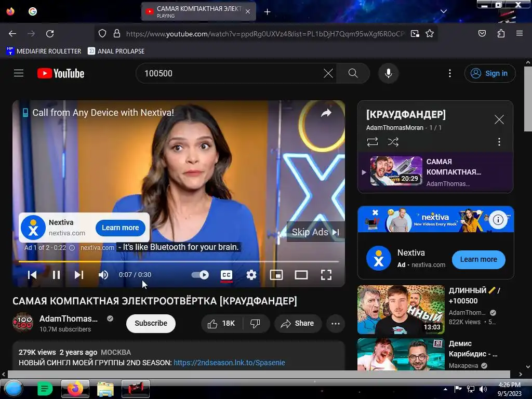The width and height of the screenshot is (532, 399).
Task: Bookmark this page with star
Action: coord(430,34)
